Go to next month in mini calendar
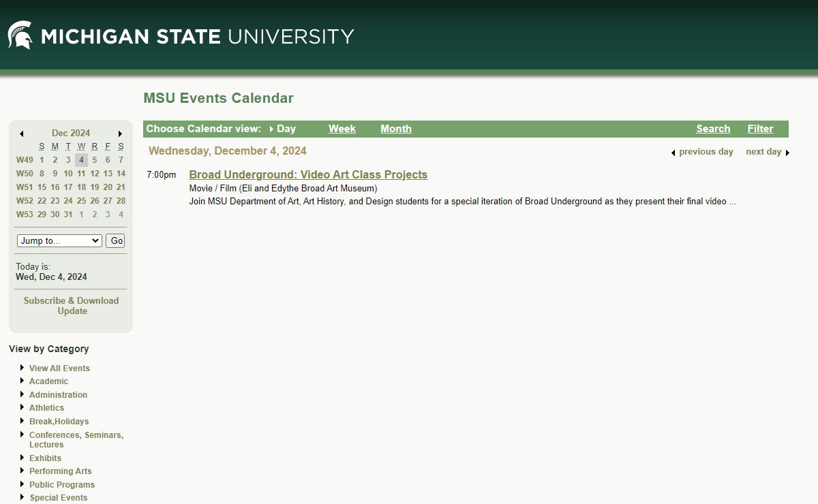The image size is (818, 504). pos(121,134)
